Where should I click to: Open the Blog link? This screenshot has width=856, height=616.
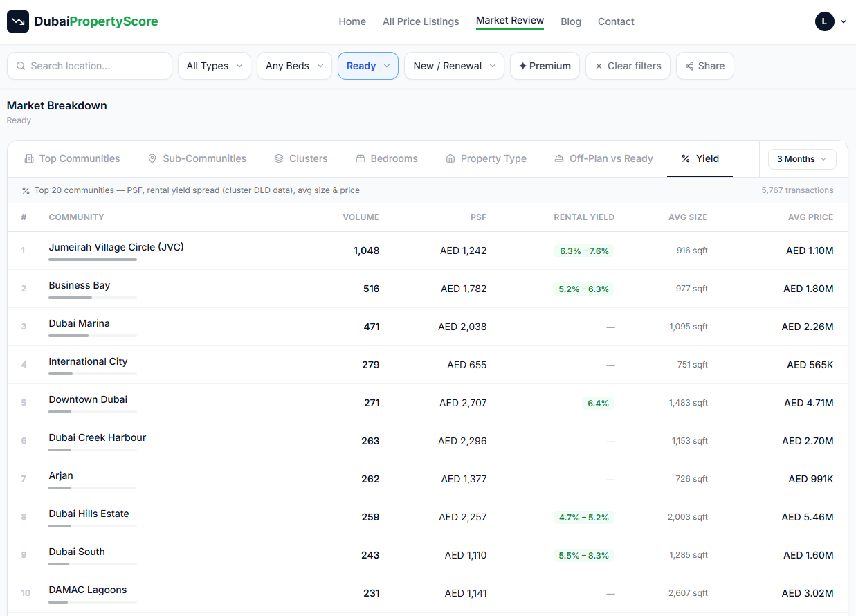click(571, 21)
